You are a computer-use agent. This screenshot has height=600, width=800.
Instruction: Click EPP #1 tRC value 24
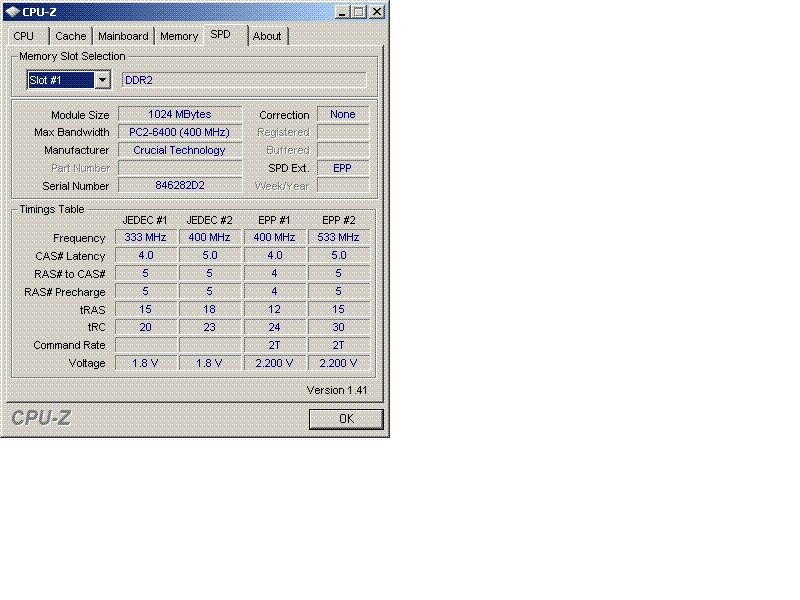pyautogui.click(x=274, y=327)
